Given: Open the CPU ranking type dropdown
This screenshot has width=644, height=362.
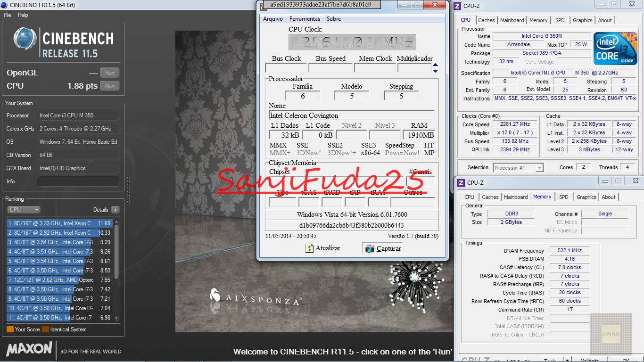Looking at the screenshot, I should 24,210.
